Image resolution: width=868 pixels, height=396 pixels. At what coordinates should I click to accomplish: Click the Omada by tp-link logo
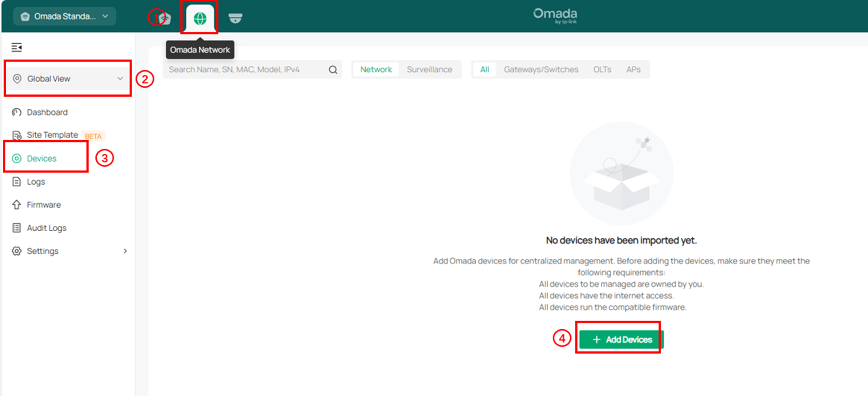point(555,16)
